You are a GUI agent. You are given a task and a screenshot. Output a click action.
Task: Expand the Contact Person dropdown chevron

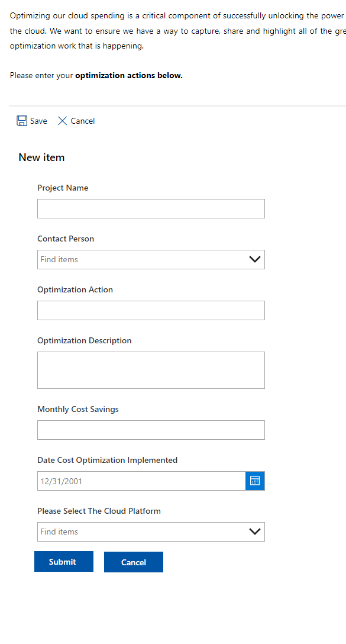click(x=255, y=259)
